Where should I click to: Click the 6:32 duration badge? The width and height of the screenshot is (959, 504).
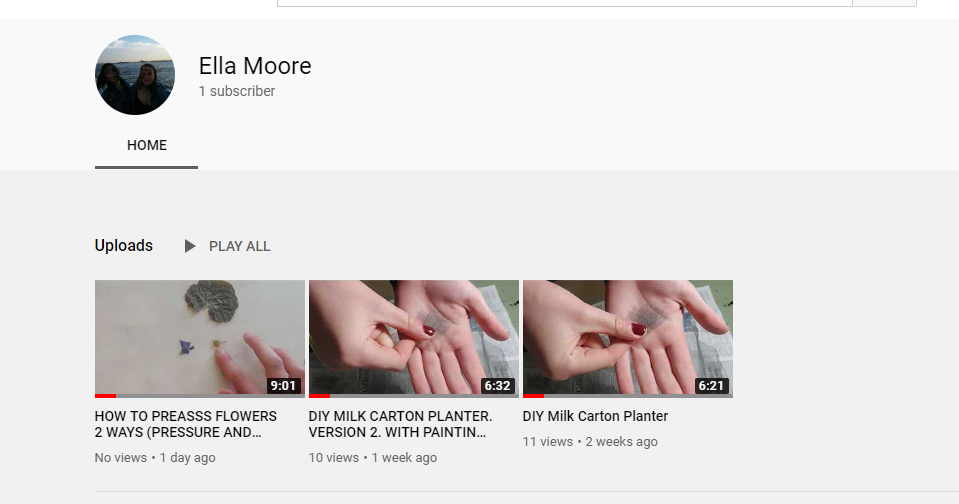click(497, 386)
